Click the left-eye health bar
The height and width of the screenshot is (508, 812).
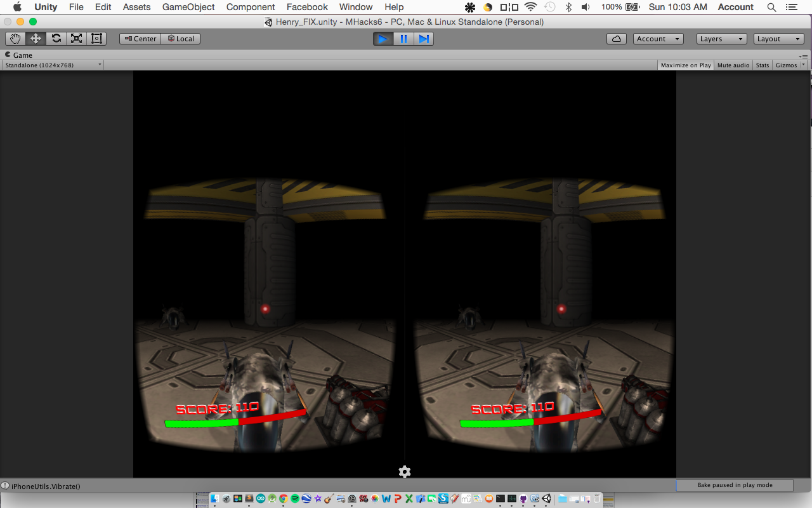click(235, 419)
